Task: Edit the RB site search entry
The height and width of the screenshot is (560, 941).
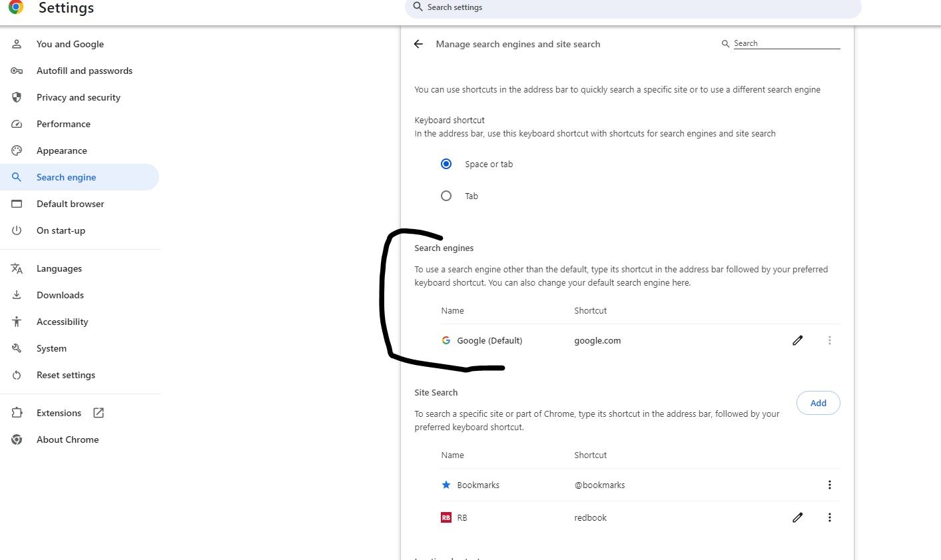Action: [x=798, y=517]
